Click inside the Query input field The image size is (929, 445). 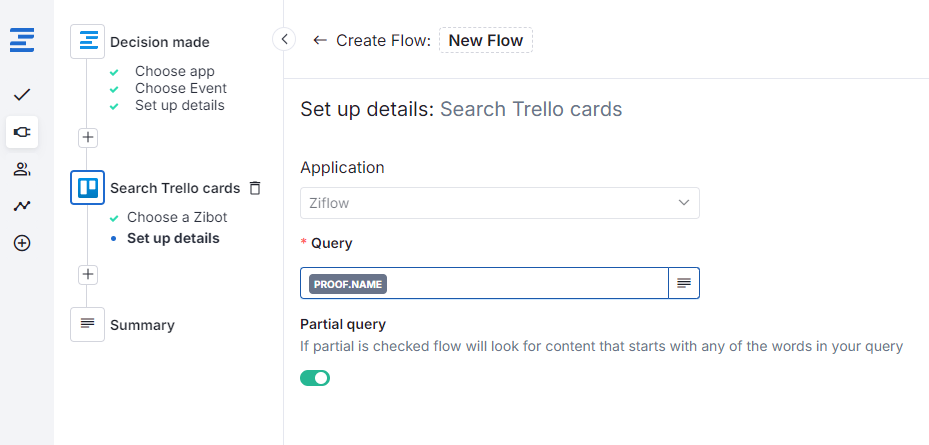tap(520, 283)
